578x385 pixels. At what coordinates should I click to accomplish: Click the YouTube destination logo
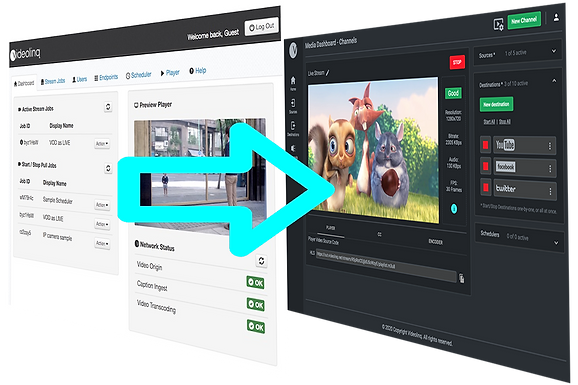505,145
